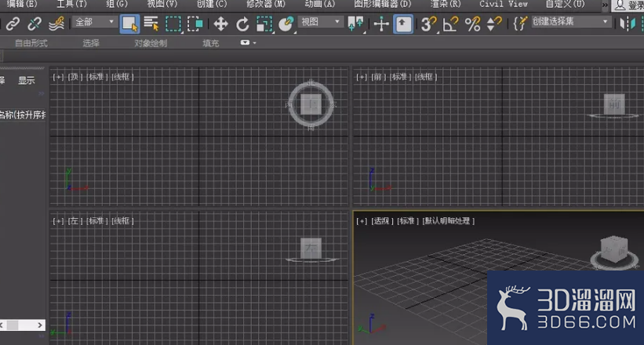The width and height of the screenshot is (644, 345).
Task: Click the Select and Manipulate tool
Action: coord(381,24)
